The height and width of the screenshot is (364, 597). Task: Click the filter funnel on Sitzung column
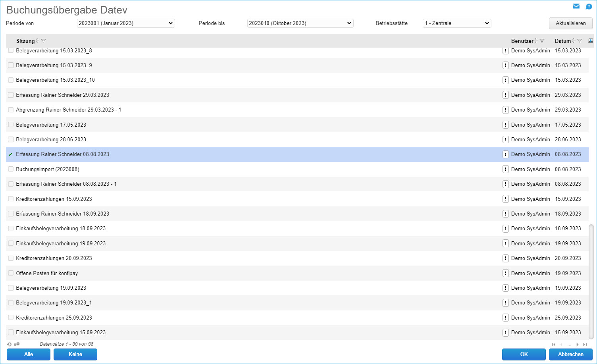coord(44,41)
